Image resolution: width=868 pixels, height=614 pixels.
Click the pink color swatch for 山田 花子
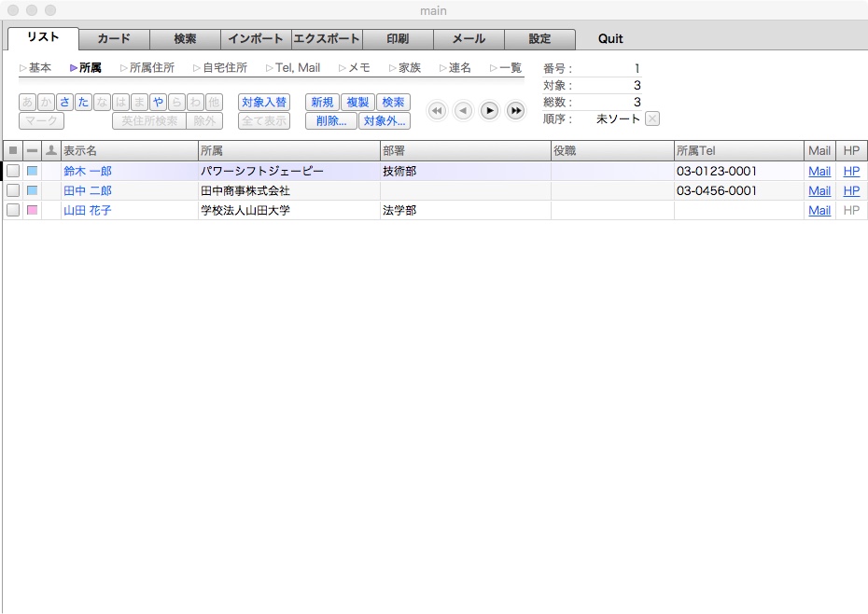coord(33,211)
